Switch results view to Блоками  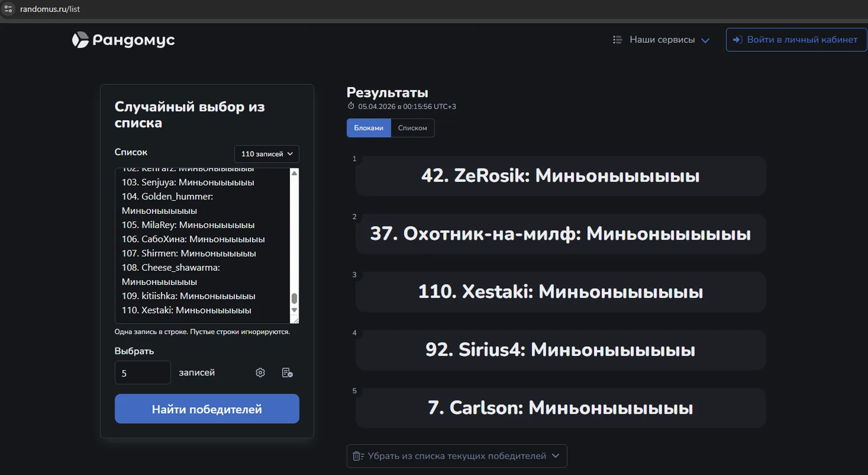tap(369, 128)
